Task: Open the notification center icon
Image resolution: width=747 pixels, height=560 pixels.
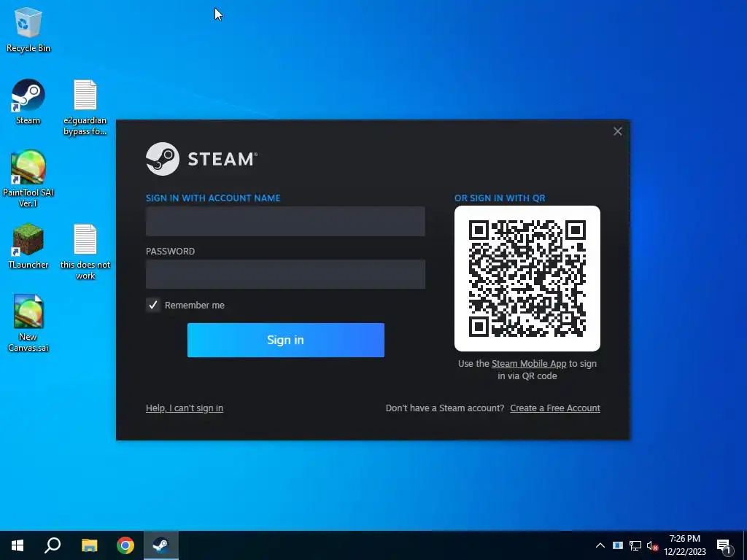Action: pos(724,546)
